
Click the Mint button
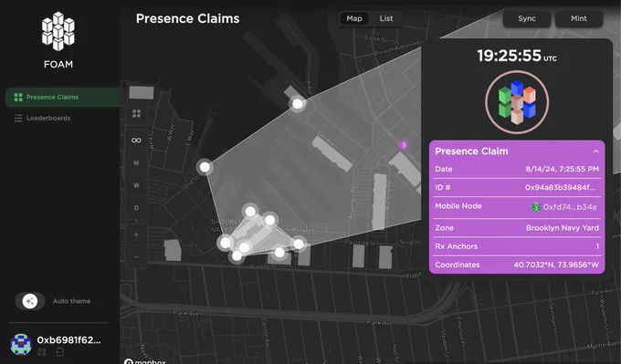click(x=579, y=18)
